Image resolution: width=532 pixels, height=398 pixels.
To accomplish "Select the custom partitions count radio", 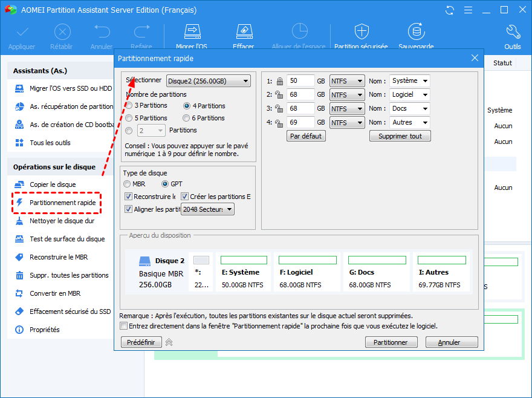I will pyautogui.click(x=129, y=131).
